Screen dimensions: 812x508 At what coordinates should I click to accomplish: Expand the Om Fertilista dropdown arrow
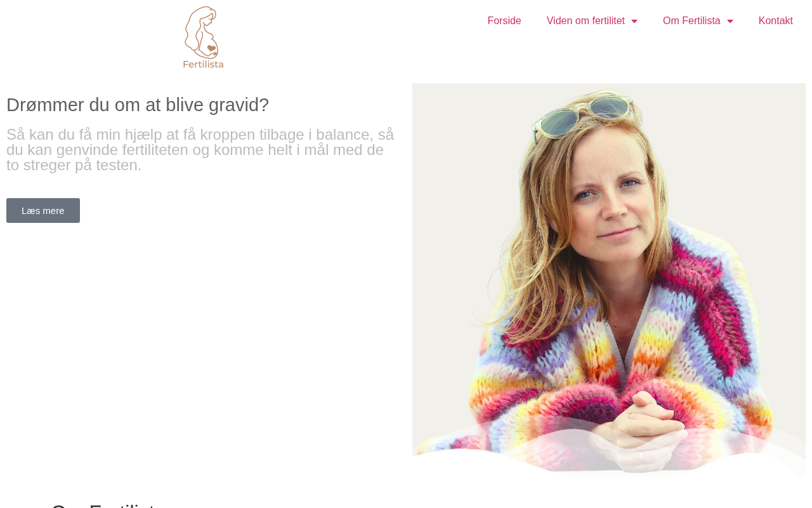(x=730, y=22)
